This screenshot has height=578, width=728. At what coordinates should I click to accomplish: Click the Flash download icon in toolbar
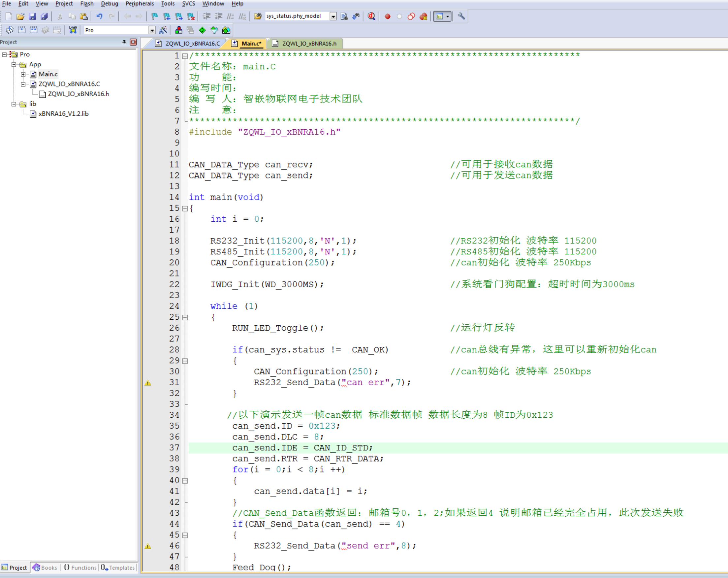(73, 30)
